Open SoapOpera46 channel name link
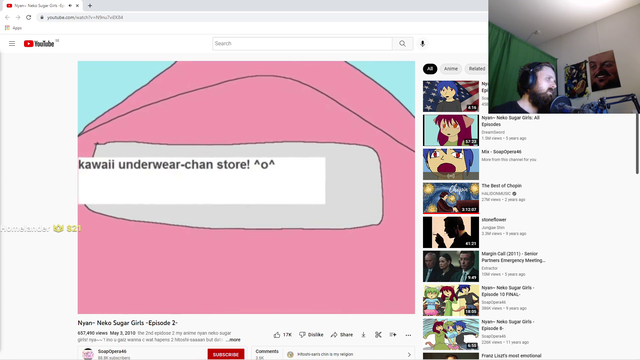Viewport: 640px width, 360px height. (x=112, y=351)
